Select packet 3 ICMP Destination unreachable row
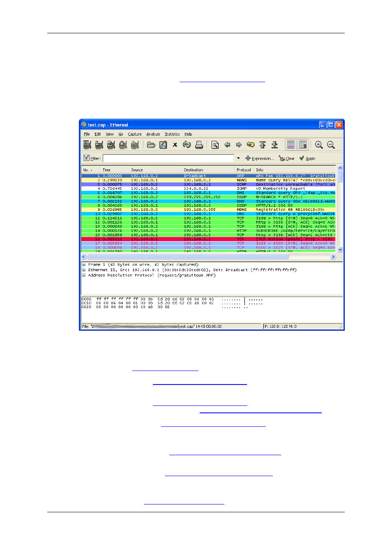 point(208,184)
